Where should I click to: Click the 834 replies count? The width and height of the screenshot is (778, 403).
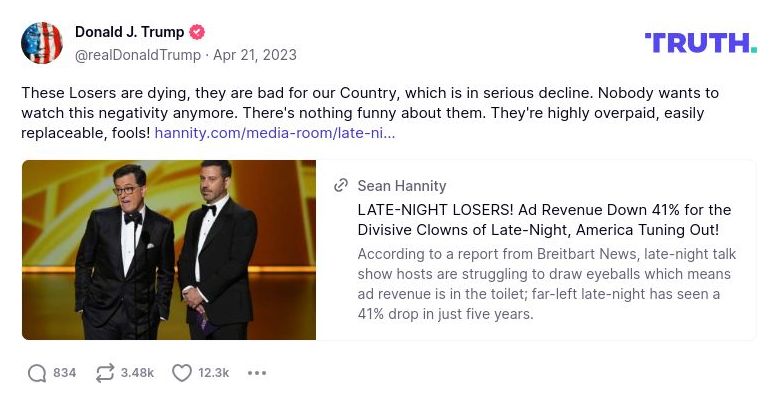coord(65,373)
